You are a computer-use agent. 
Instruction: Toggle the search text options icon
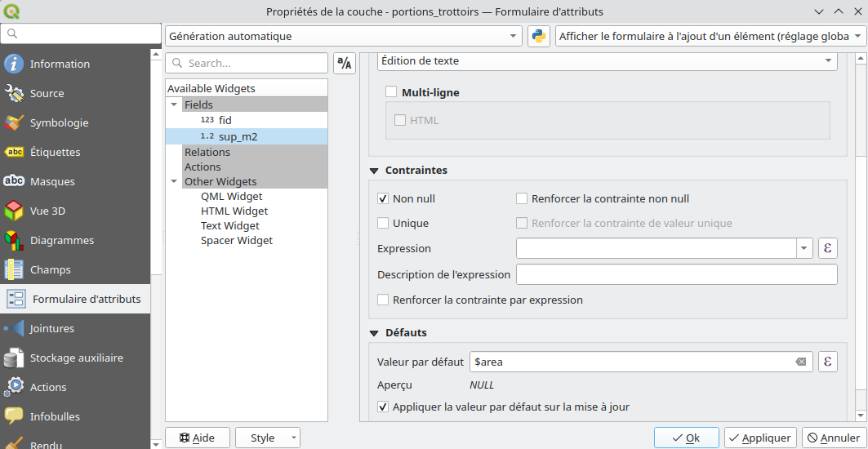click(345, 64)
